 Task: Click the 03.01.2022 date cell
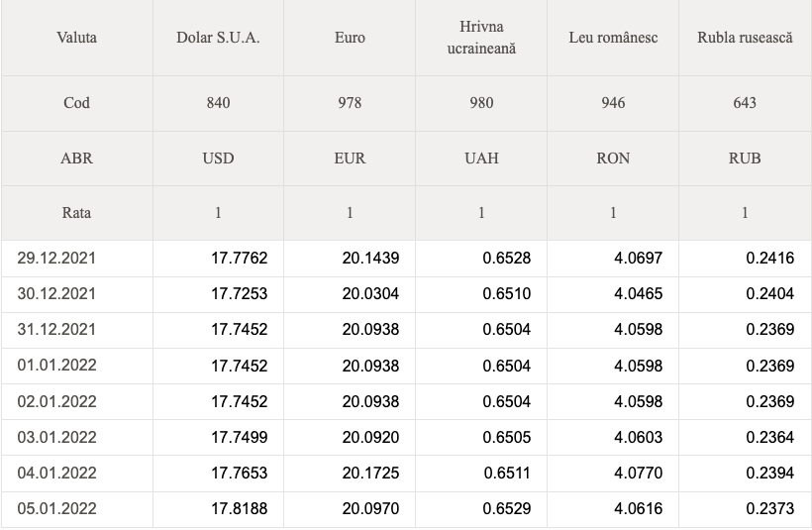(77, 437)
